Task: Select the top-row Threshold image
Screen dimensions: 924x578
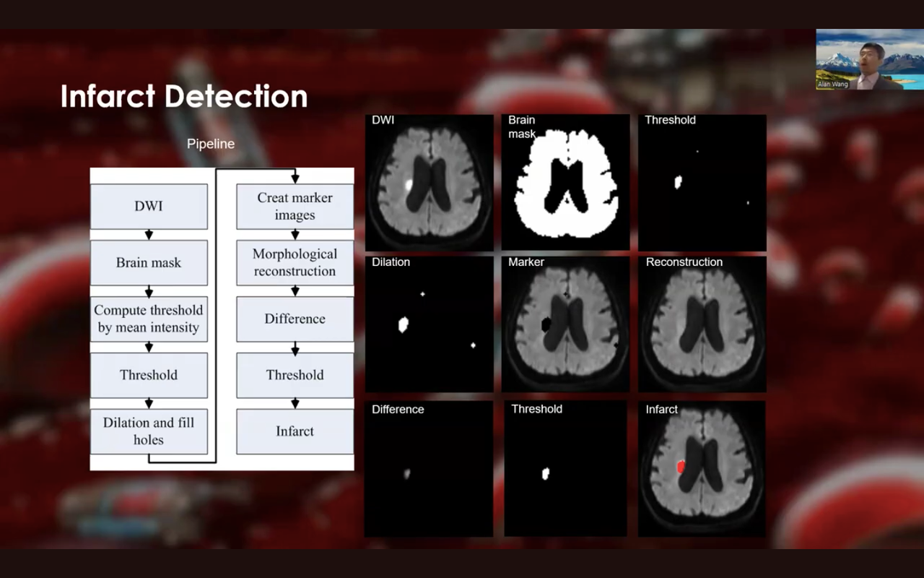Action: click(x=702, y=183)
